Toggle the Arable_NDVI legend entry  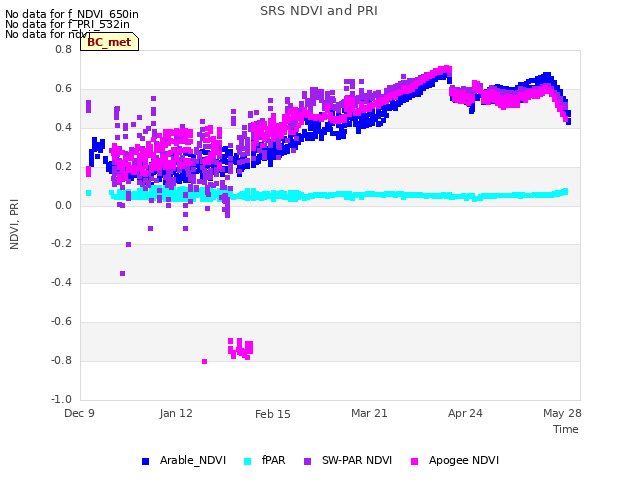[x=184, y=460]
